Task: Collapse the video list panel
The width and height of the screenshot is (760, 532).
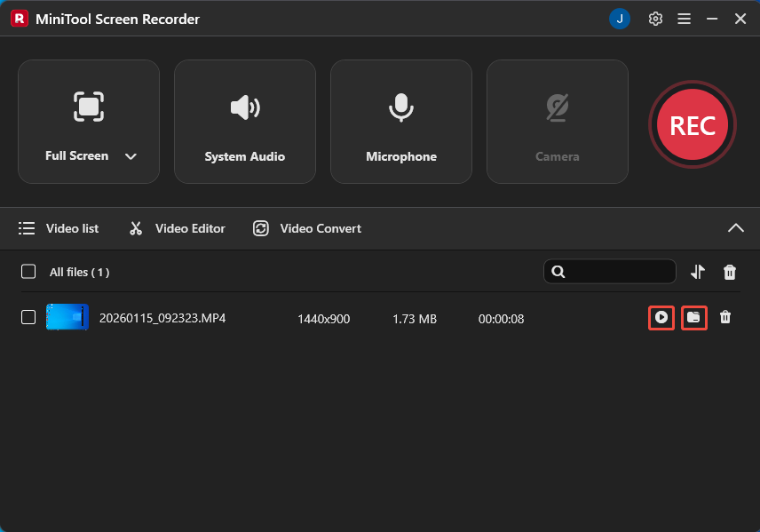Action: [736, 228]
